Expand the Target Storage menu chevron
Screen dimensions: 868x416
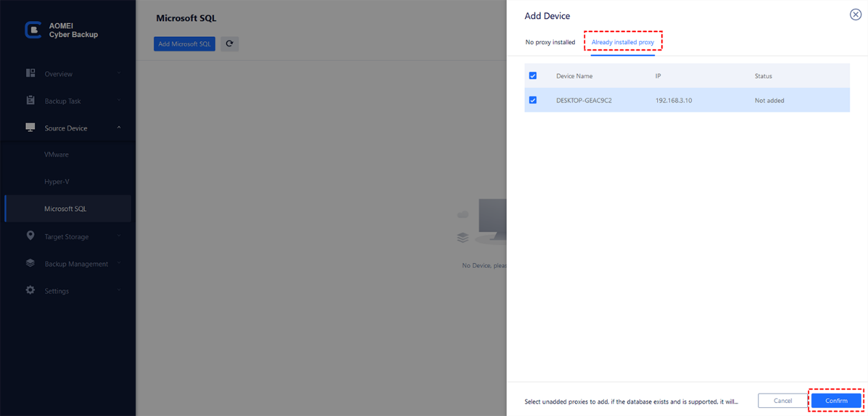[119, 236]
